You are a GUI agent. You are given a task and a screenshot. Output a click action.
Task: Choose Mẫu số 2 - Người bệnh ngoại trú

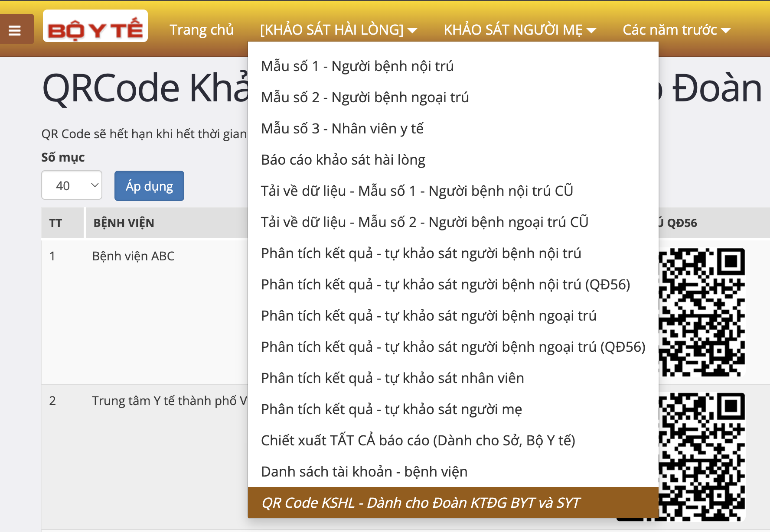click(365, 97)
